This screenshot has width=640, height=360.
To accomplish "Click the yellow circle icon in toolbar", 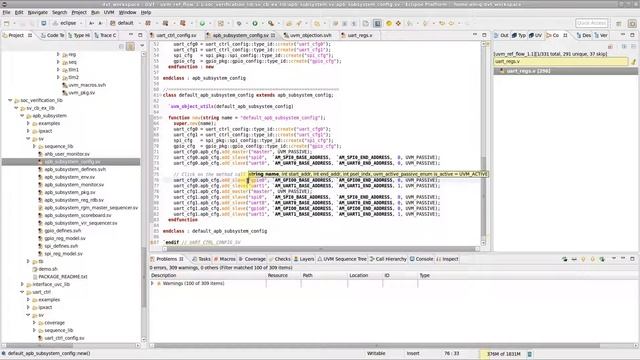I will 389,23.
